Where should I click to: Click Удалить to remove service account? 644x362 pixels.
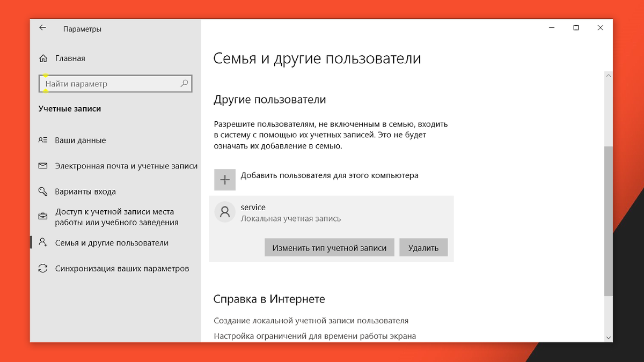click(x=423, y=248)
